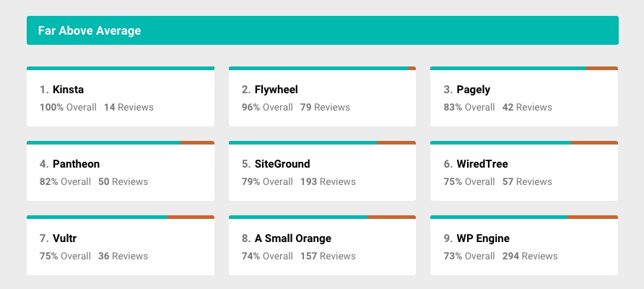View Kinsta's 14 Reviews
The image size is (644, 289).
pyautogui.click(x=129, y=108)
